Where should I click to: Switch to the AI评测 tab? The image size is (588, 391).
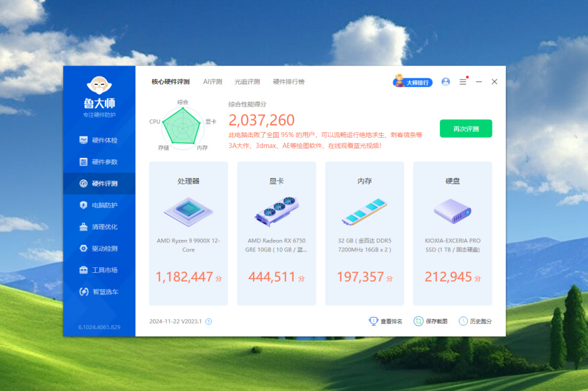click(213, 81)
